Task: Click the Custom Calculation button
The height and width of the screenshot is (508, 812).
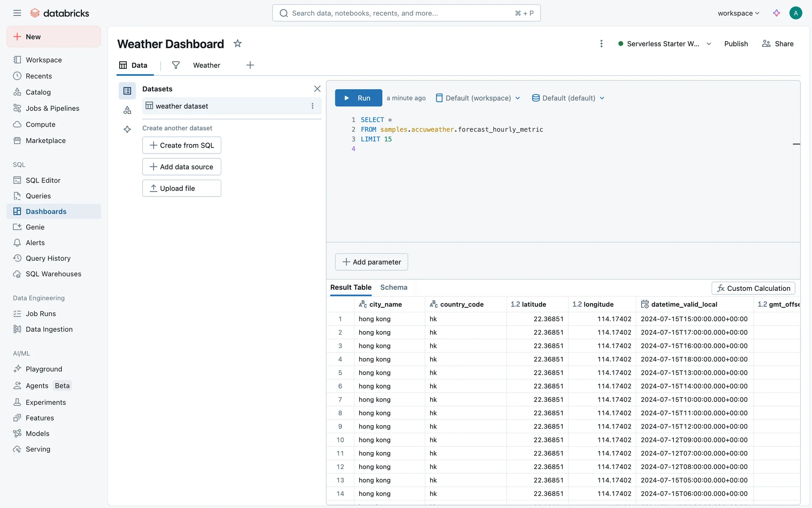Action: pos(753,288)
